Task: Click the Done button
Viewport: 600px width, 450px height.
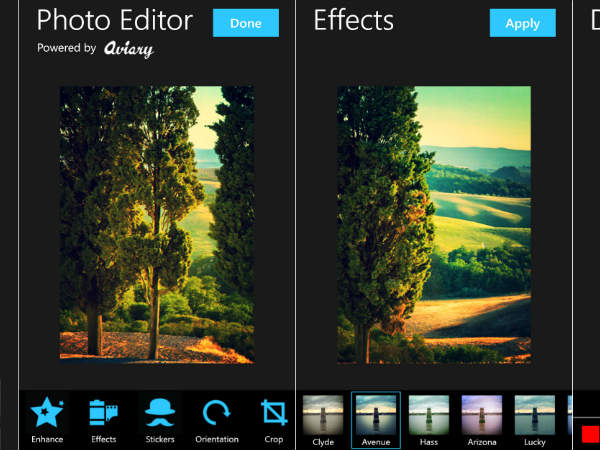Action: [246, 23]
